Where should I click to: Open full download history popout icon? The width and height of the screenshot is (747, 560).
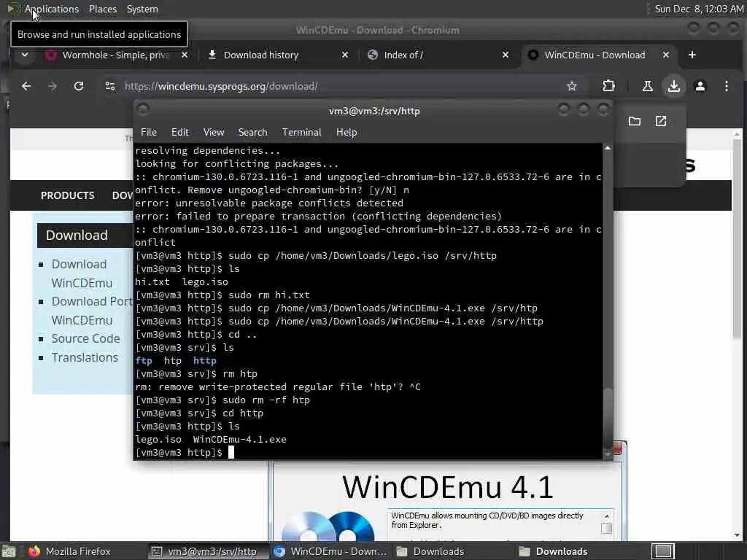[x=661, y=121]
